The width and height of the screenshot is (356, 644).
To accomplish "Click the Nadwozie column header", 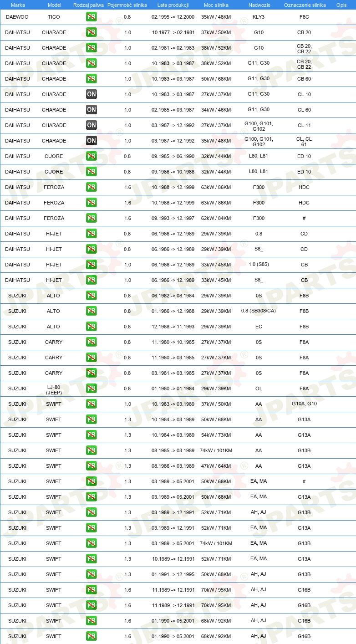I will point(259,5).
